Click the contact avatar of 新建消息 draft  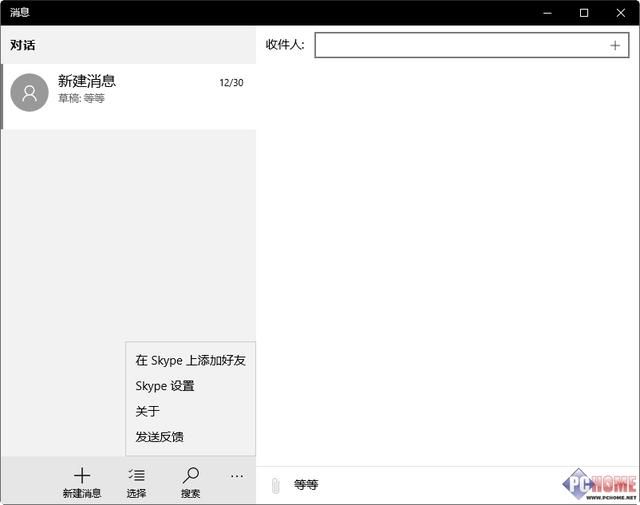(x=29, y=93)
